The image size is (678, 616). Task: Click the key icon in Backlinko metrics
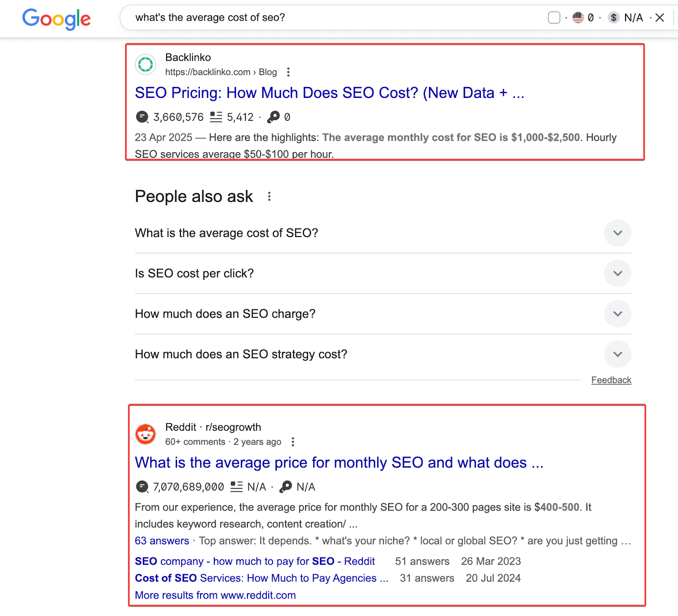(x=274, y=117)
